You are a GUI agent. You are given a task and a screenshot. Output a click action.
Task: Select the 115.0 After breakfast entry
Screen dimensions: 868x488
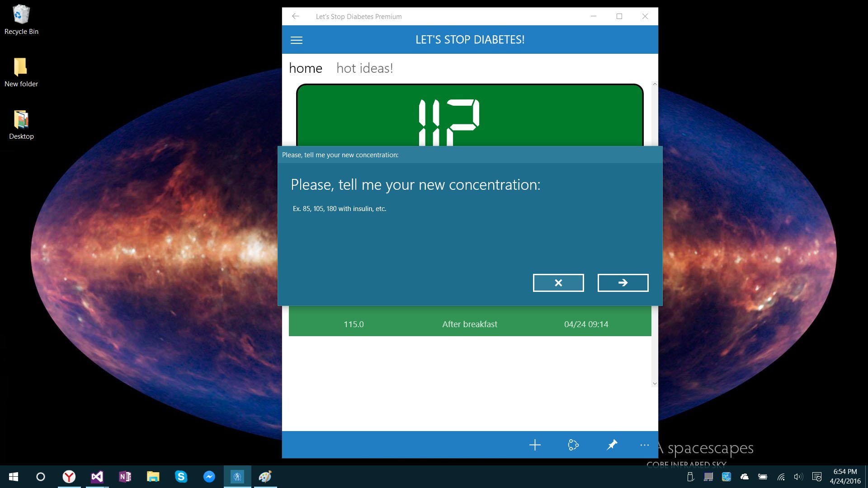pyautogui.click(x=470, y=324)
